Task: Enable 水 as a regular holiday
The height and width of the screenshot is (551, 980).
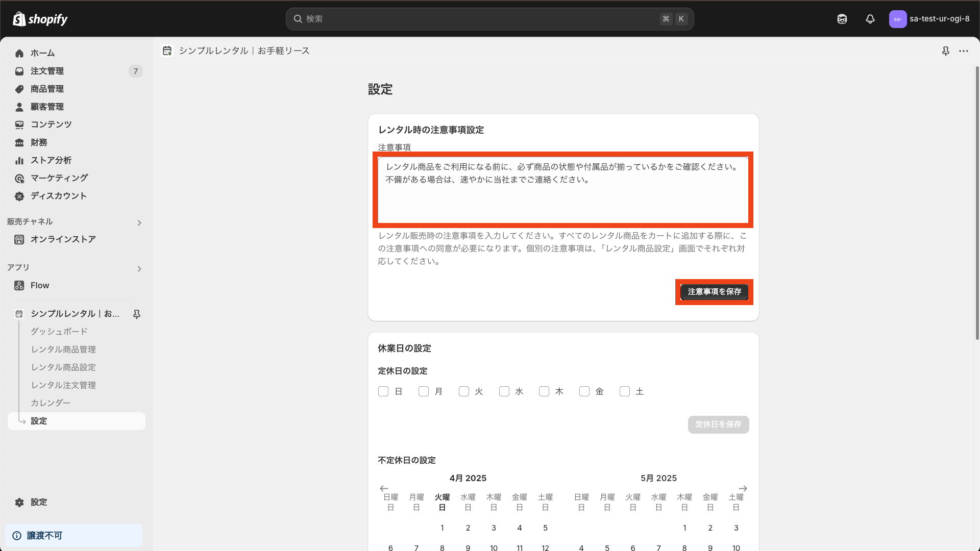Action: (x=504, y=391)
